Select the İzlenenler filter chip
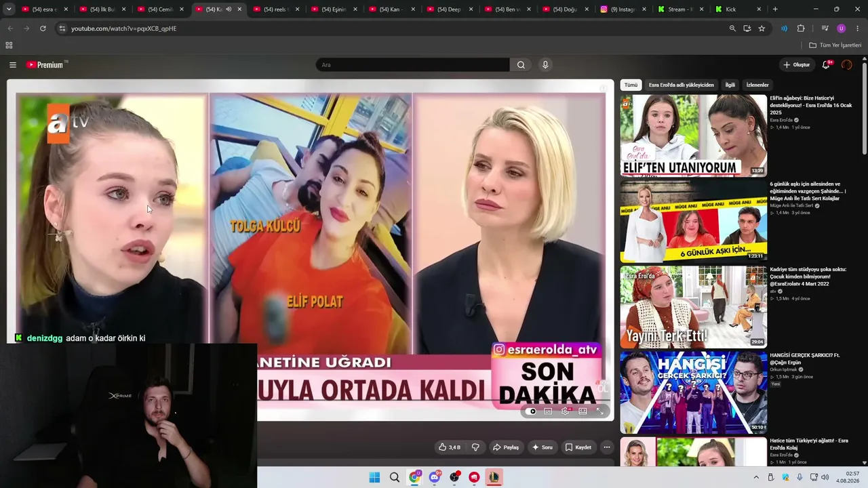Viewport: 868px width, 488px height. pos(757,85)
